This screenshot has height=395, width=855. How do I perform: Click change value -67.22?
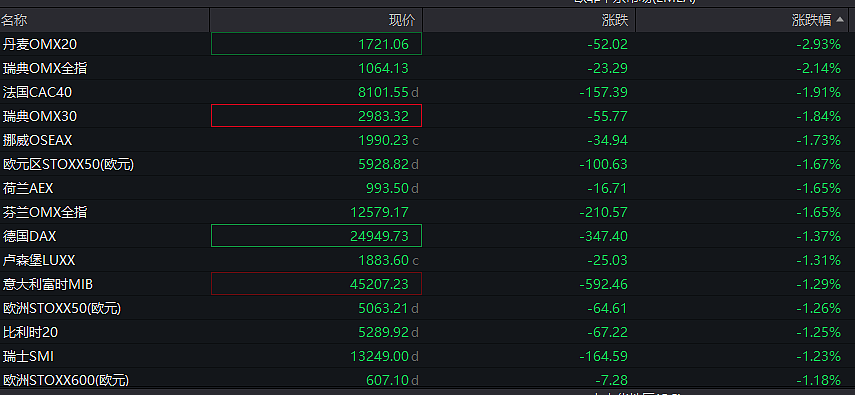coord(607,332)
